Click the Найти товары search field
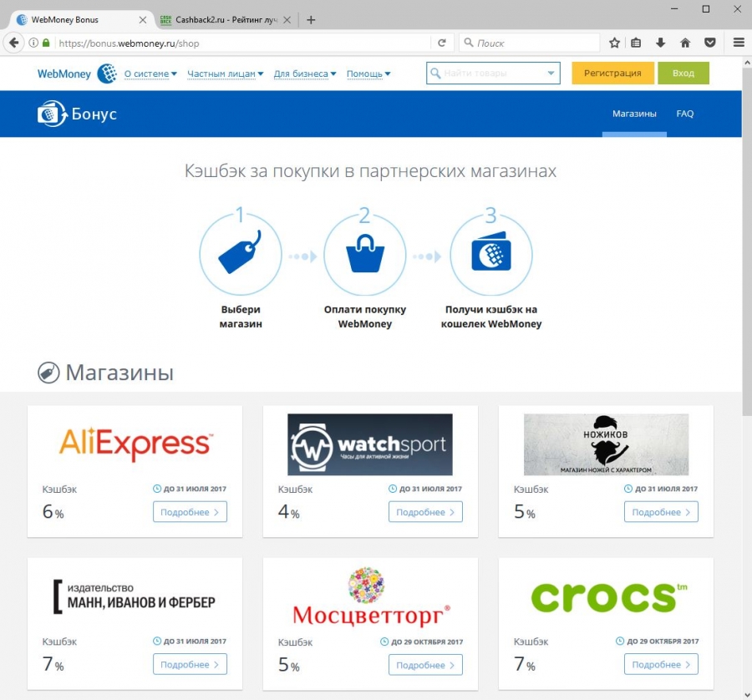This screenshot has height=700, width=752. (493, 73)
